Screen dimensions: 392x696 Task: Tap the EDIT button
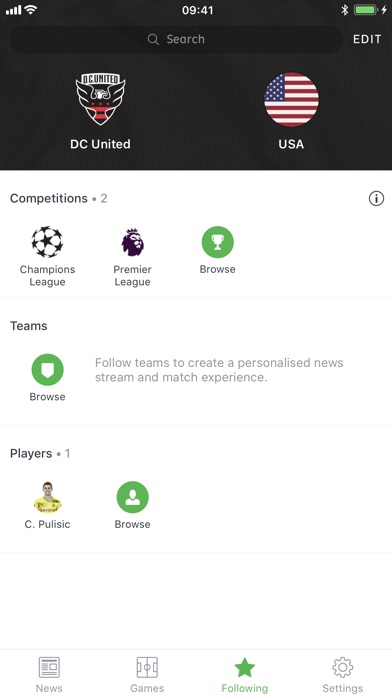[367, 39]
